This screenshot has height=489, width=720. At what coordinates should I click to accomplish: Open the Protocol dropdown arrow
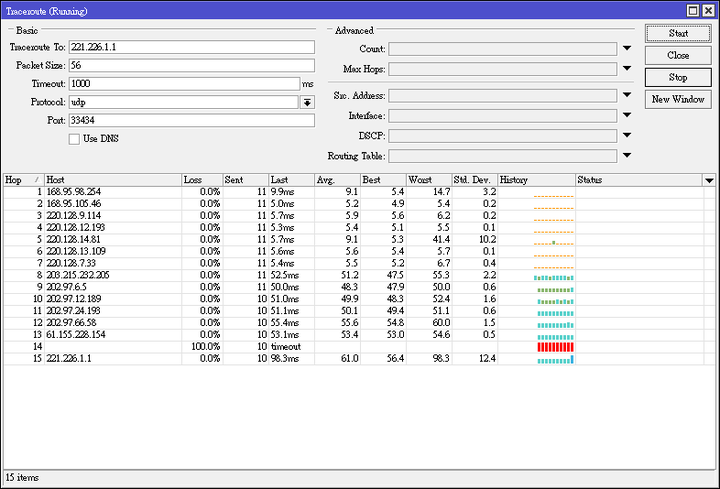tap(307, 102)
